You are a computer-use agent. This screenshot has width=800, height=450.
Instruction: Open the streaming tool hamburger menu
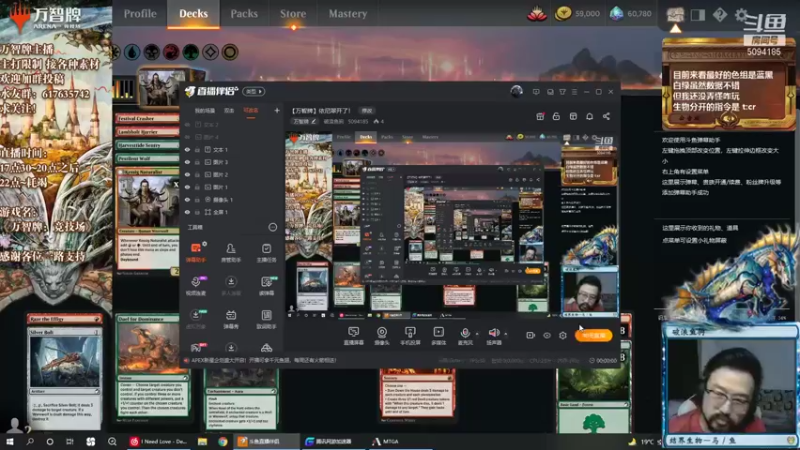point(574,92)
